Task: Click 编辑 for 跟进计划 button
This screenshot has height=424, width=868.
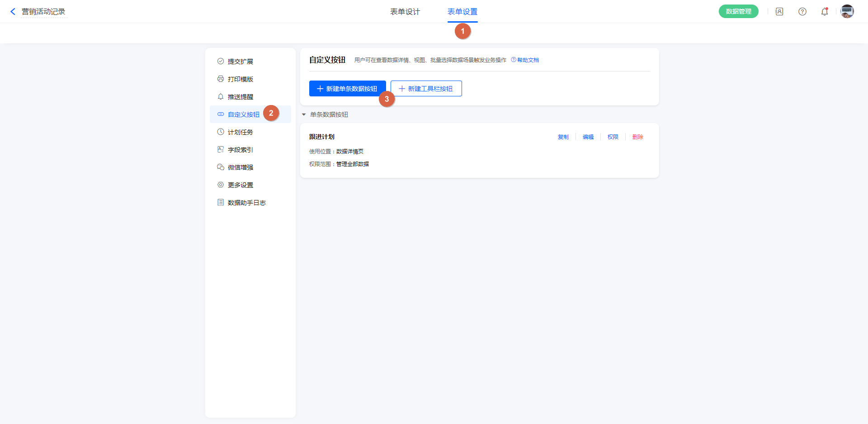Action: click(x=588, y=137)
